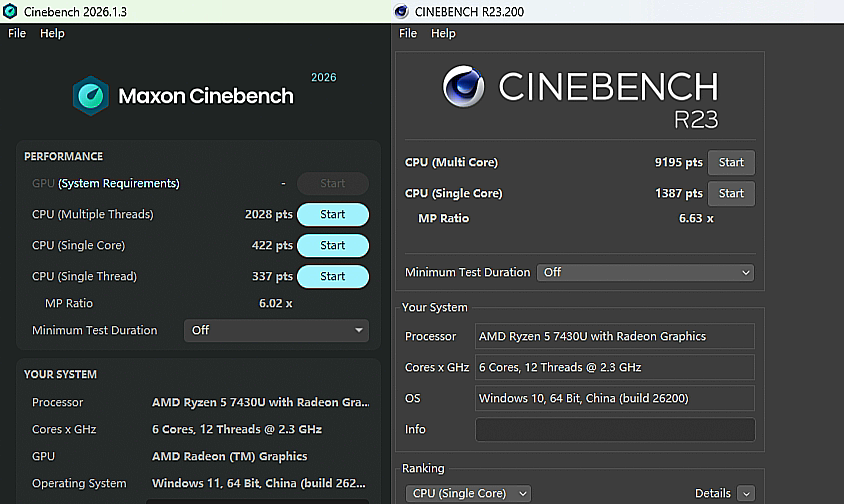
Task: Click the 6.02 x MP Ratio value
Action: click(276, 303)
